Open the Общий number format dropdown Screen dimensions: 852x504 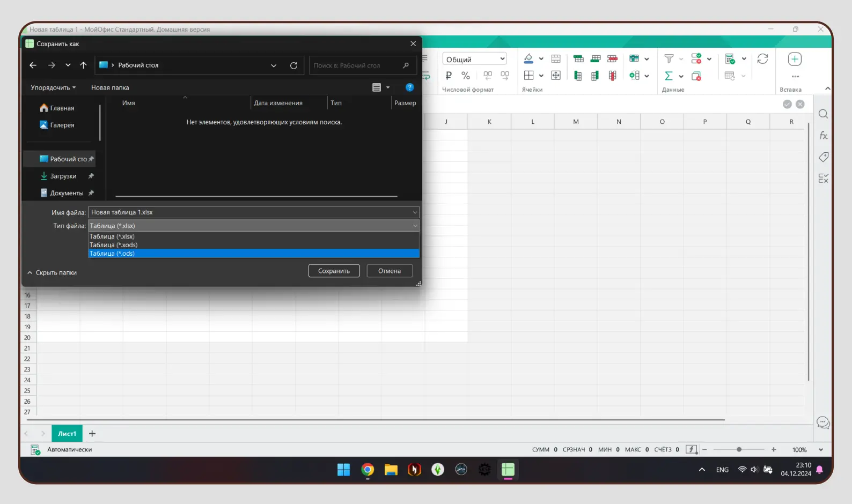tap(474, 59)
